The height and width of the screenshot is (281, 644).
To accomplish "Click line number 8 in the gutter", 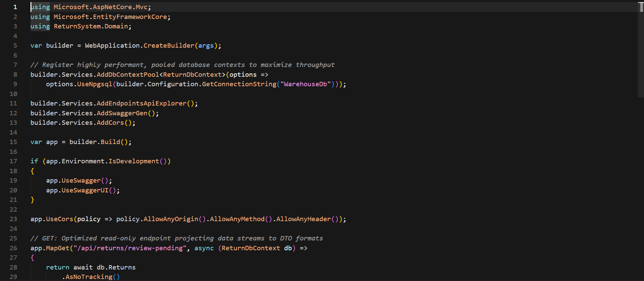I will click(15, 75).
